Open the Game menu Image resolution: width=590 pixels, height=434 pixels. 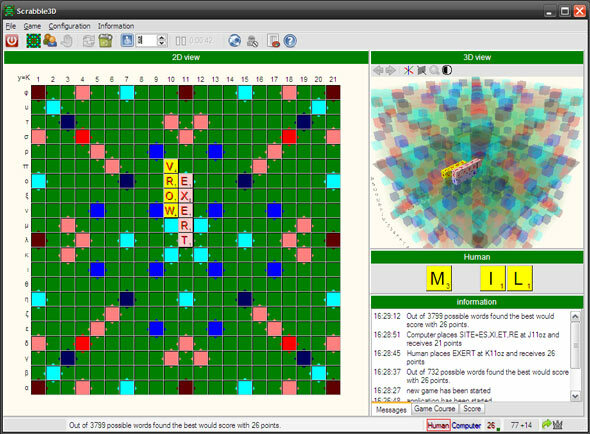click(x=32, y=26)
